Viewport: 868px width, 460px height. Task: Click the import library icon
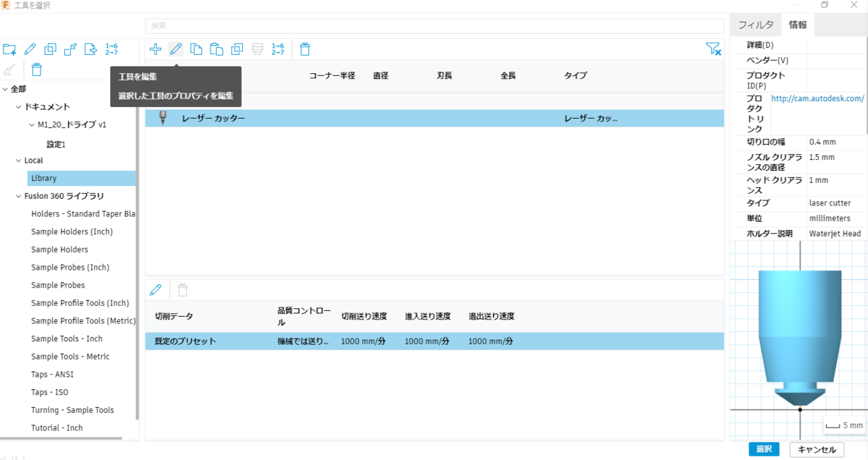(x=70, y=49)
